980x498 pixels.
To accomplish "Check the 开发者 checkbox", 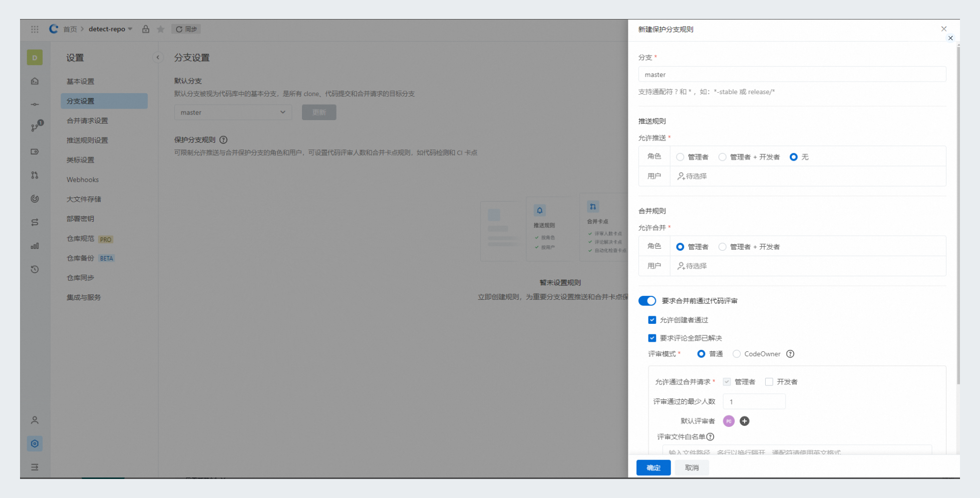I will pos(769,382).
